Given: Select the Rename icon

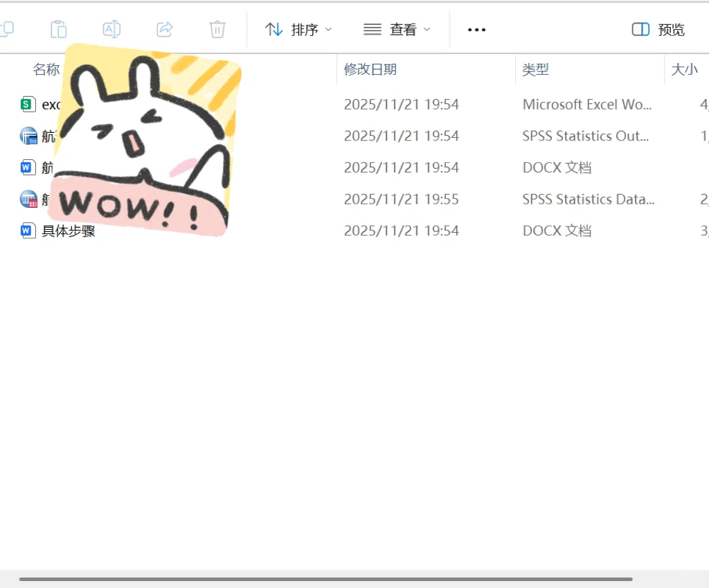Looking at the screenshot, I should (111, 29).
